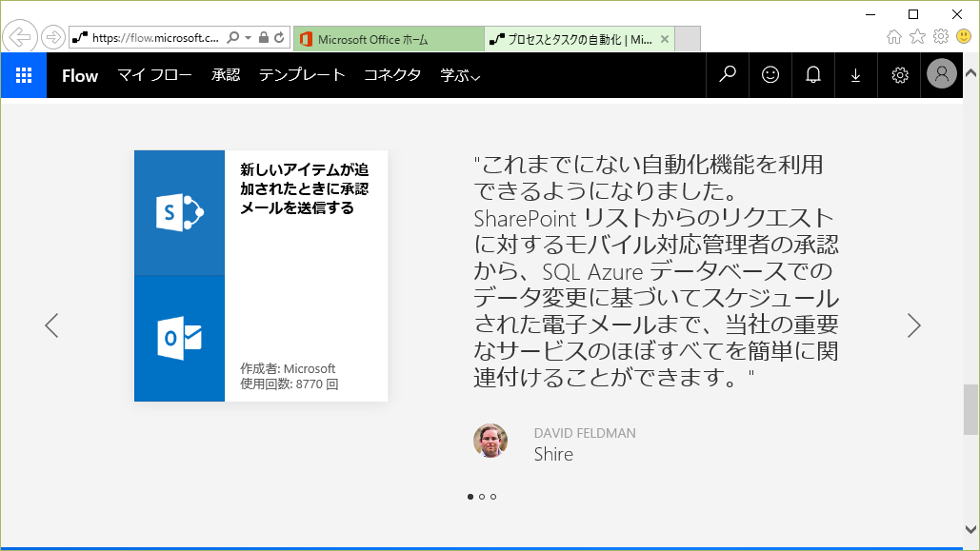Close the プロセスとタスクの自動化 tab
The height and width of the screenshot is (551, 980).
click(x=665, y=39)
